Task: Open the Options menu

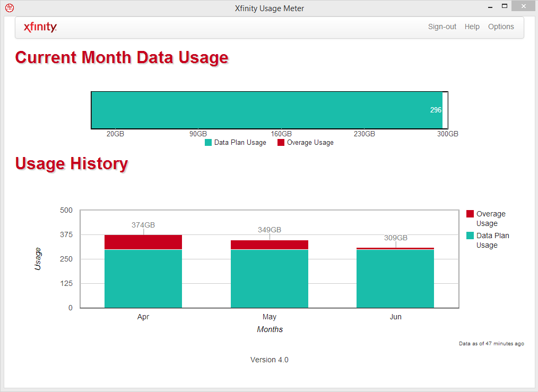Action: (501, 27)
